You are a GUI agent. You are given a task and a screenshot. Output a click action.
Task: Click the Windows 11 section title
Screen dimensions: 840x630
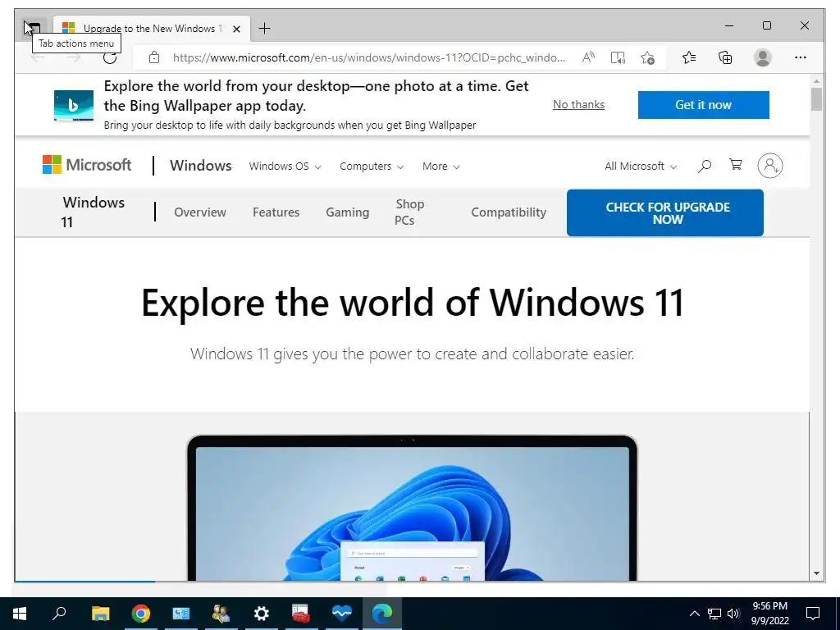point(94,212)
